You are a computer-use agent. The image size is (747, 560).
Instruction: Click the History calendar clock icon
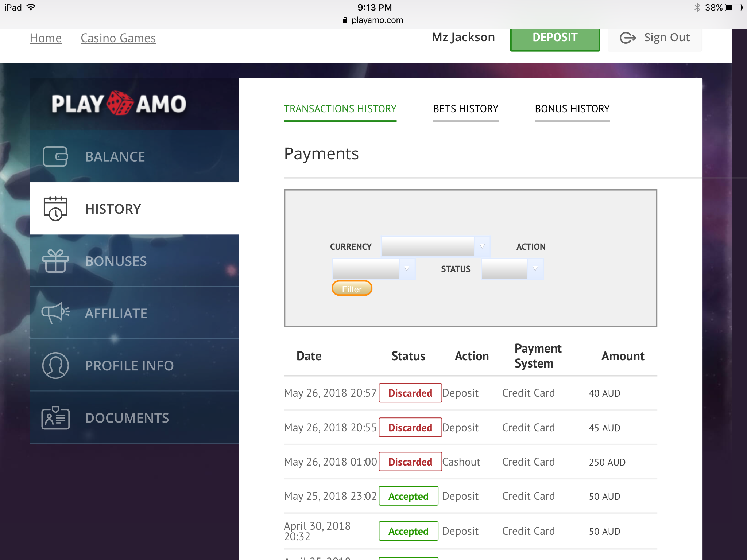coord(55,209)
